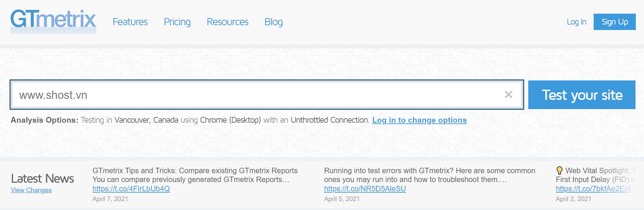This screenshot has width=644, height=210.
Task: Click the Log In link
Action: click(576, 22)
